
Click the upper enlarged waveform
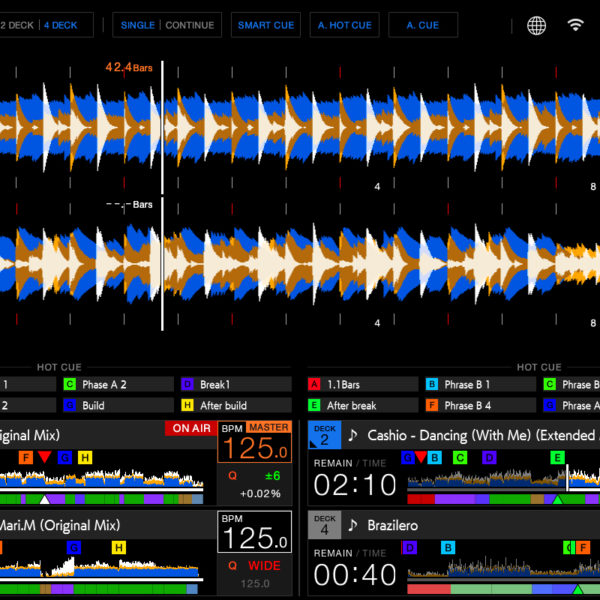[x=300, y=127]
